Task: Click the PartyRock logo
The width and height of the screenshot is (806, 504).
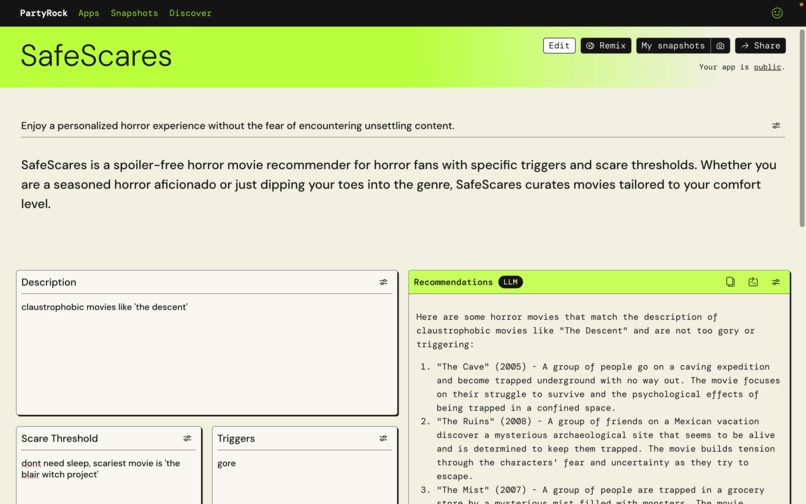Action: [x=44, y=13]
